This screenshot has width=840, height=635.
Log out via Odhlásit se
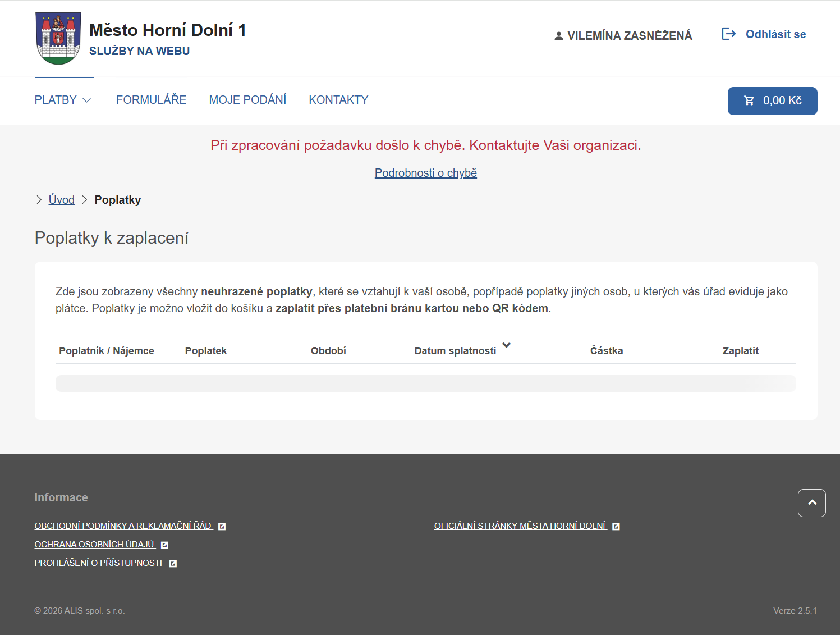775,34
